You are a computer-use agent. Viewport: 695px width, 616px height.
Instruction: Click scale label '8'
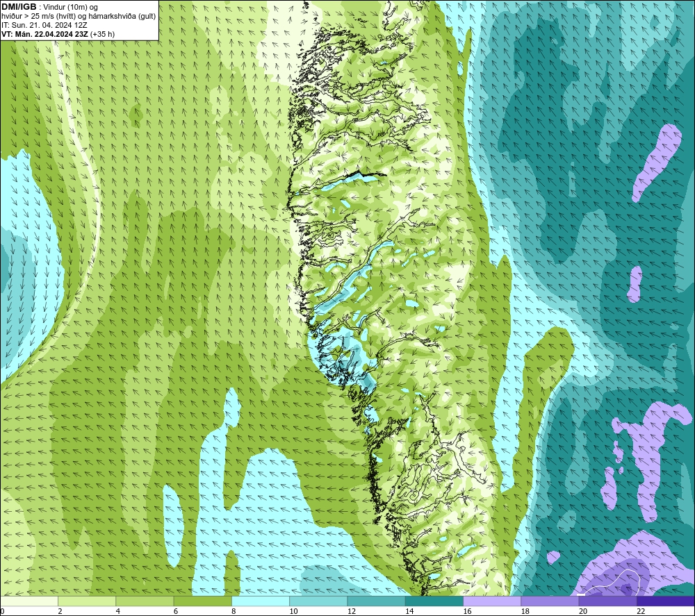pos(234,611)
